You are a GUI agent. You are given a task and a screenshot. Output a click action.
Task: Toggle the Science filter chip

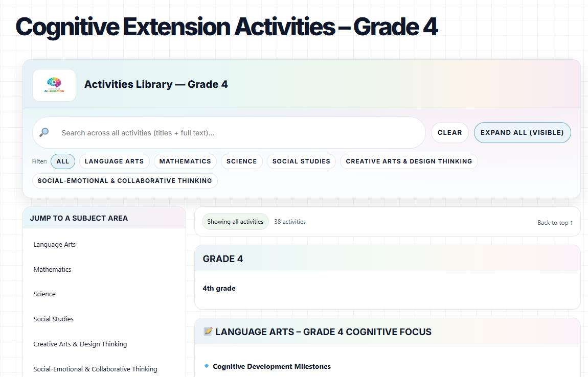(241, 161)
